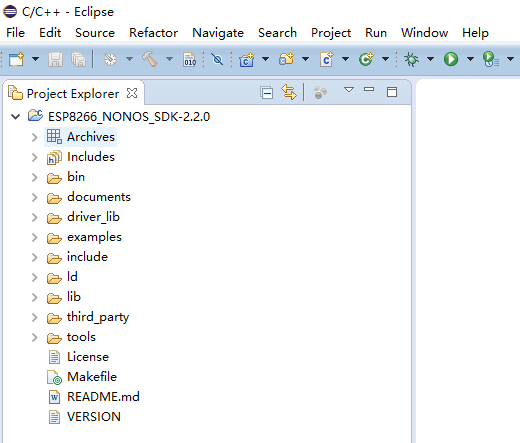Maximize the Project Explorer panel
The image size is (520, 443).
click(392, 92)
